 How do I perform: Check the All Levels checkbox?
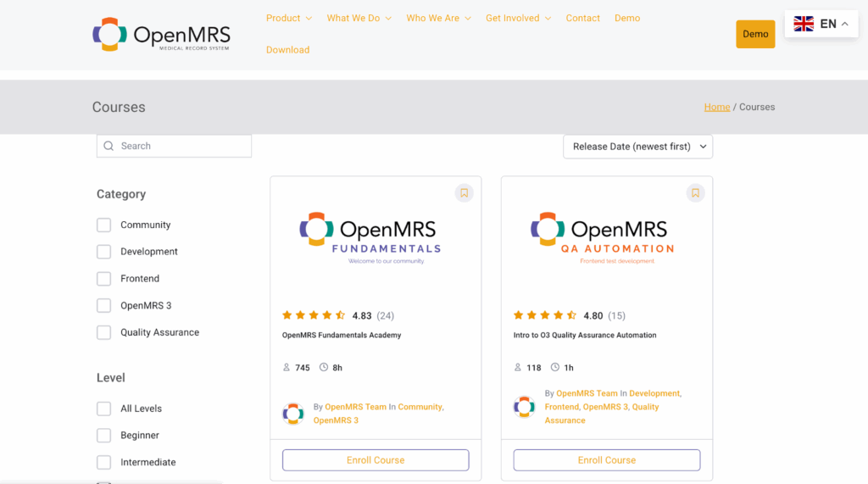103,409
